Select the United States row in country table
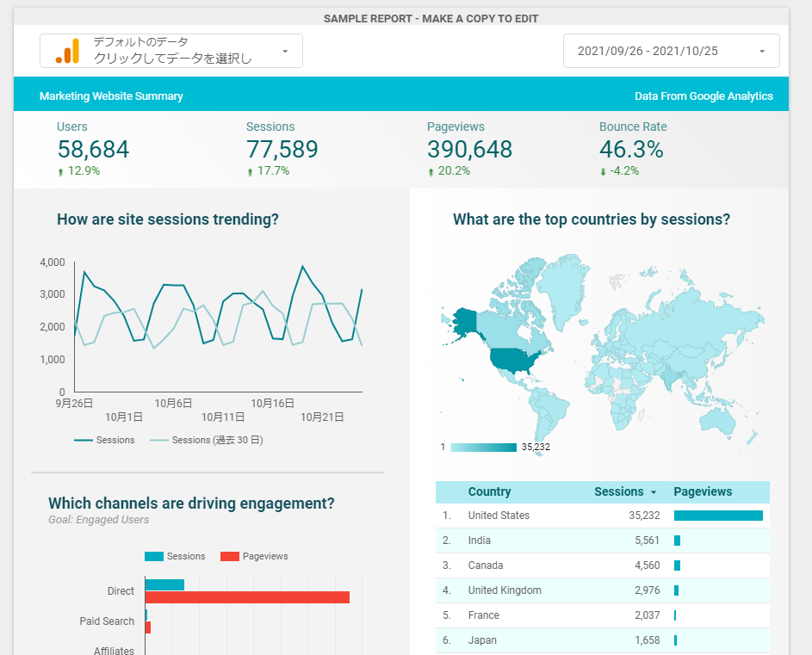The height and width of the screenshot is (655, 812). [x=602, y=516]
